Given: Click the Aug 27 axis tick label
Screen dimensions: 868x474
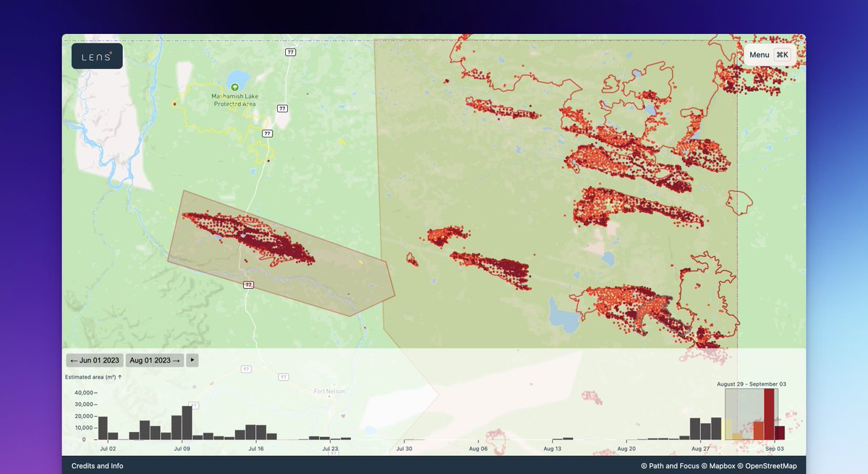Looking at the screenshot, I should point(700,449).
